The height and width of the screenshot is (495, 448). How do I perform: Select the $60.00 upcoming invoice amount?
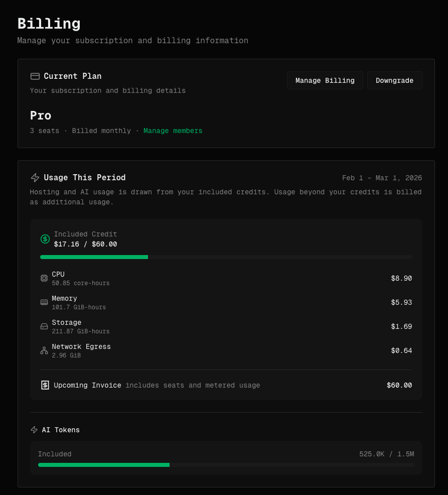coord(399,385)
